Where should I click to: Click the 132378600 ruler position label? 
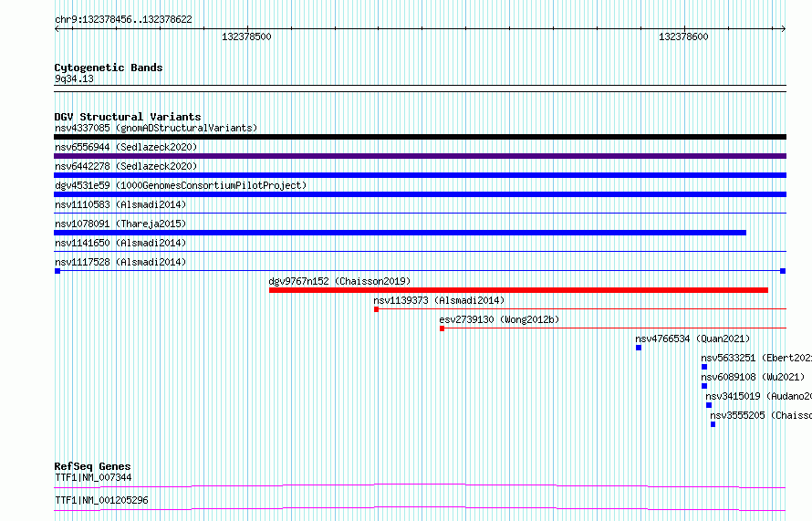(x=683, y=36)
